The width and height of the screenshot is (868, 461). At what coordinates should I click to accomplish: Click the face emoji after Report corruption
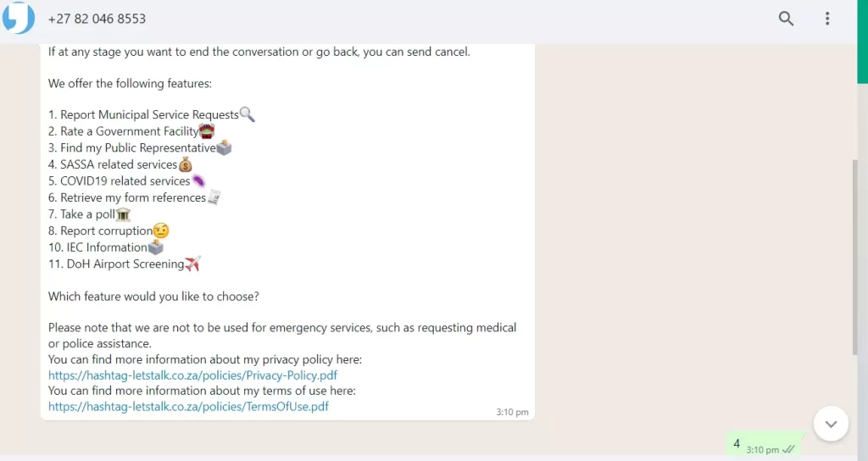click(161, 230)
